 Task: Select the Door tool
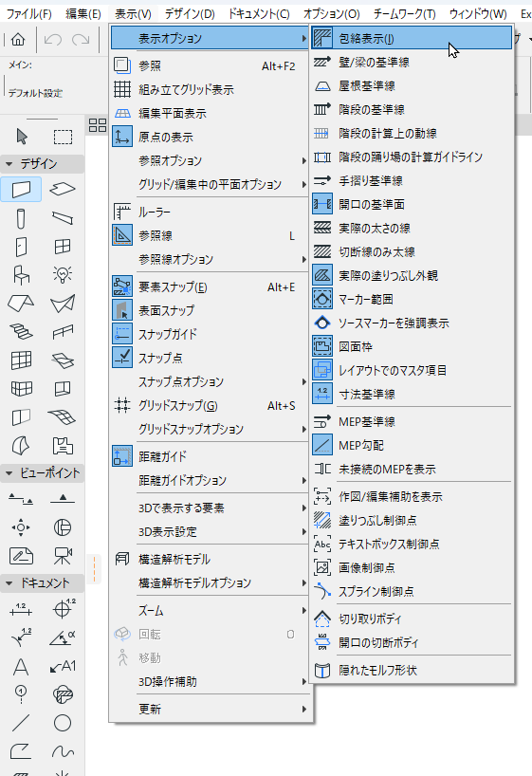[x=21, y=247]
